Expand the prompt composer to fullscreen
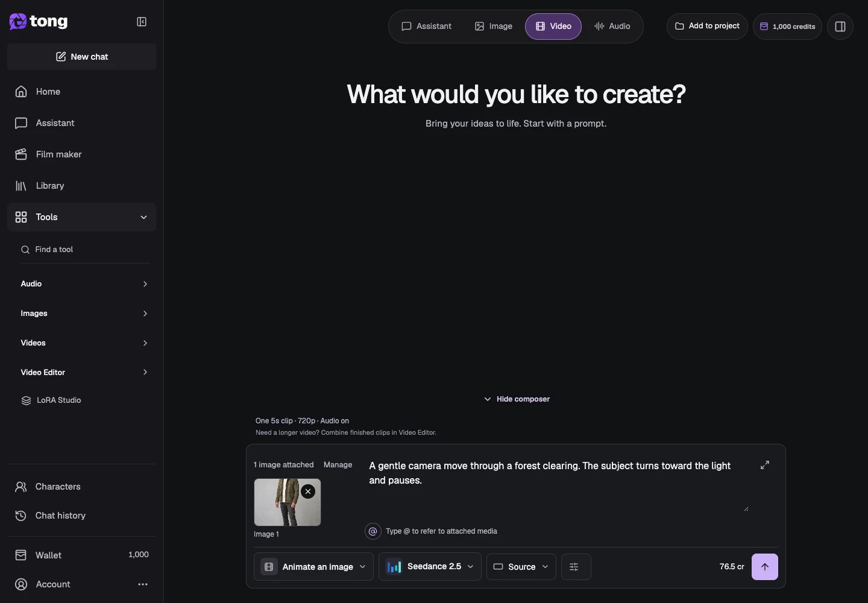Image resolution: width=868 pixels, height=603 pixels. pos(765,465)
